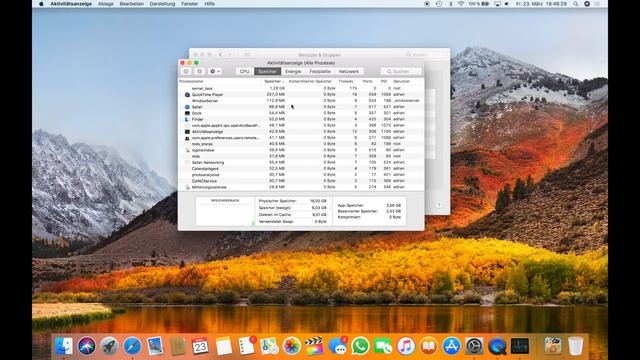Image resolution: width=640 pixels, height=360 pixels.
Task: Open the Darstellung menu
Action: point(162,4)
